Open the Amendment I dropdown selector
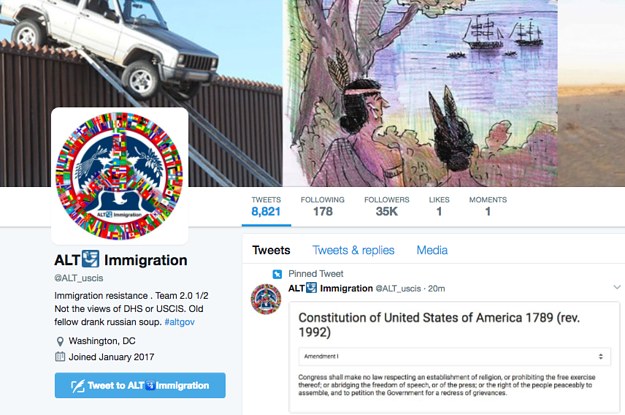 [454, 356]
